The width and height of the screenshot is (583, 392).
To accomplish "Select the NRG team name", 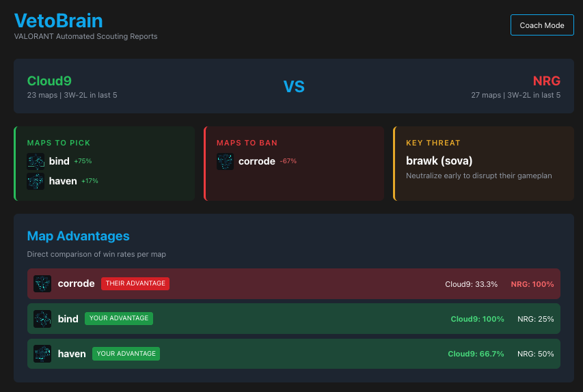I will [x=547, y=81].
